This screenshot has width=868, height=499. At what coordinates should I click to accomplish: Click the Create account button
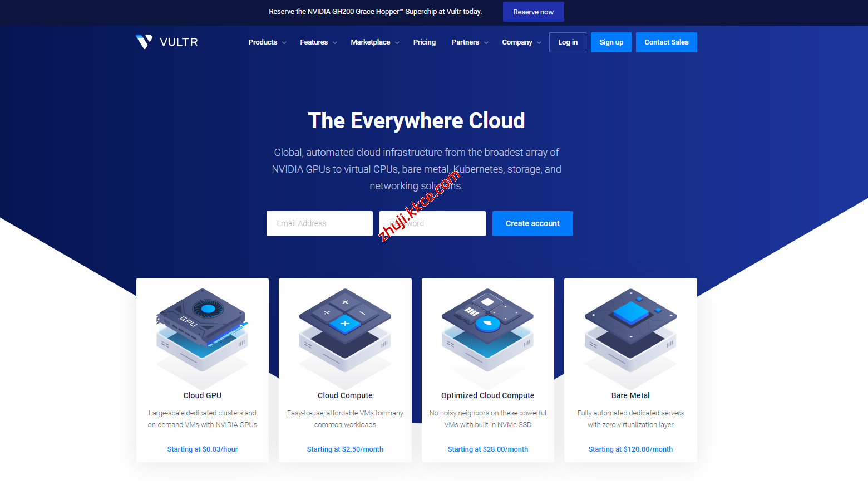coord(532,223)
